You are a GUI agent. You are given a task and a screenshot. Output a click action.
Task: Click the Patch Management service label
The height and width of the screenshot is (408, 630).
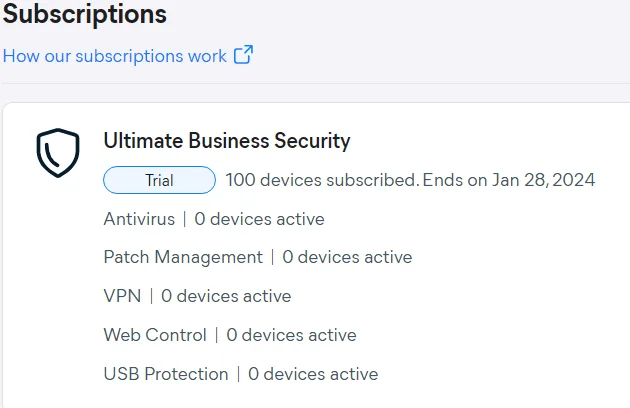click(183, 257)
